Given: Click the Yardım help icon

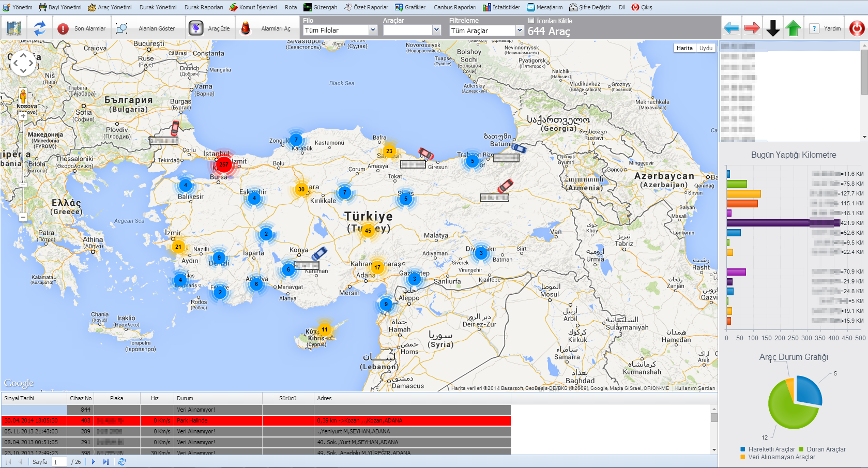Looking at the screenshot, I should point(814,28).
